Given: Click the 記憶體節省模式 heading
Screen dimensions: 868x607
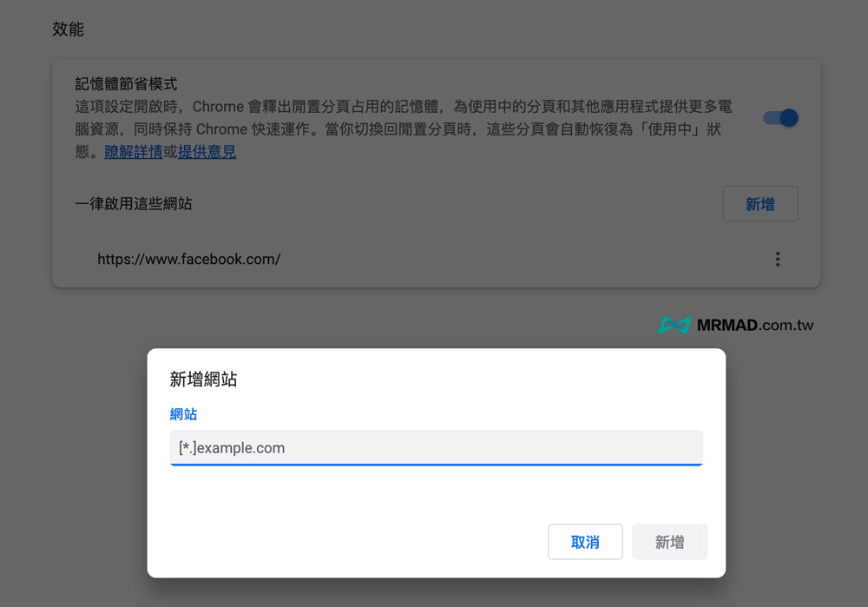Looking at the screenshot, I should pyautogui.click(x=126, y=84).
